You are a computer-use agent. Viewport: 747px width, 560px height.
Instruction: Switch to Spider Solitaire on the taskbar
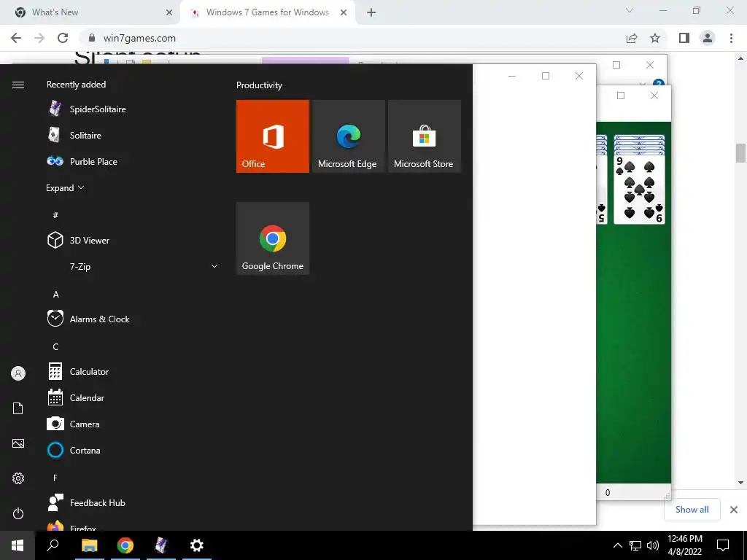pyautogui.click(x=161, y=545)
